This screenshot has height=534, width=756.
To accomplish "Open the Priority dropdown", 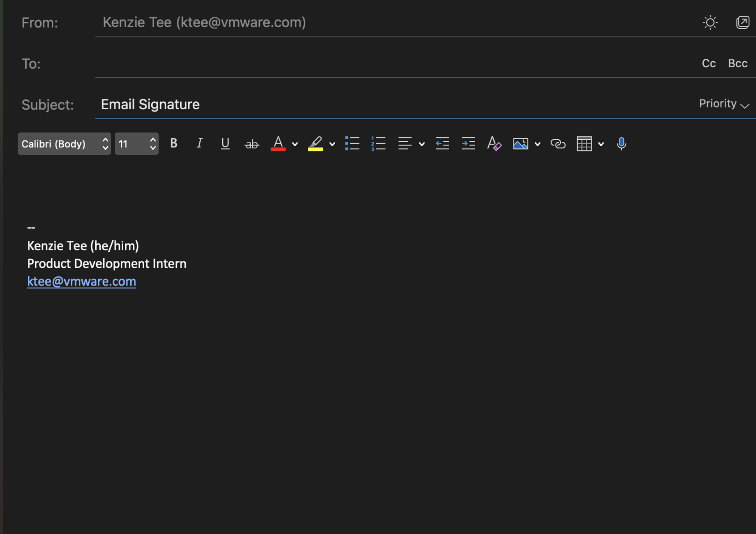I will (x=724, y=104).
